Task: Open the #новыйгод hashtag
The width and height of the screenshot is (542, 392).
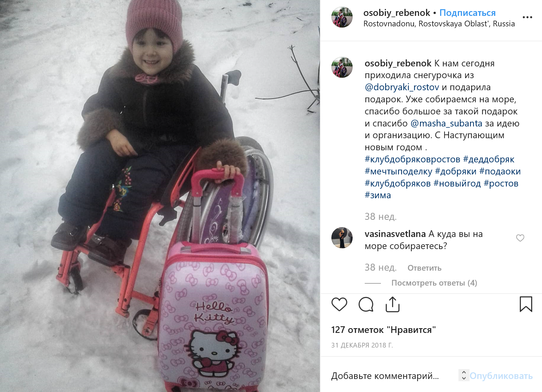Action: coord(457,183)
